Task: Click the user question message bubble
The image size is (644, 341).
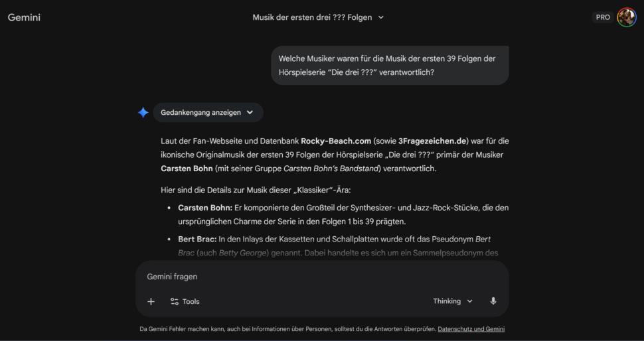Action: 390,65
